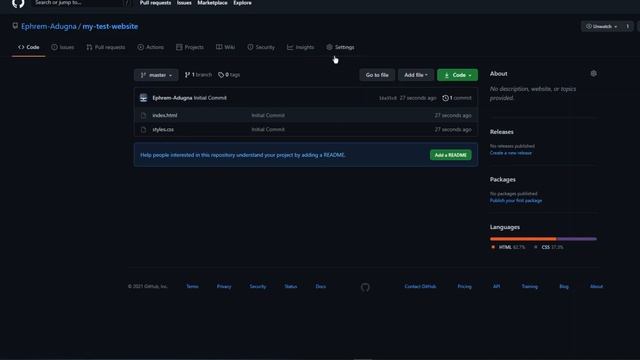This screenshot has width=640, height=360.
Task: Open the my-test-website repository link
Action: (x=110, y=26)
